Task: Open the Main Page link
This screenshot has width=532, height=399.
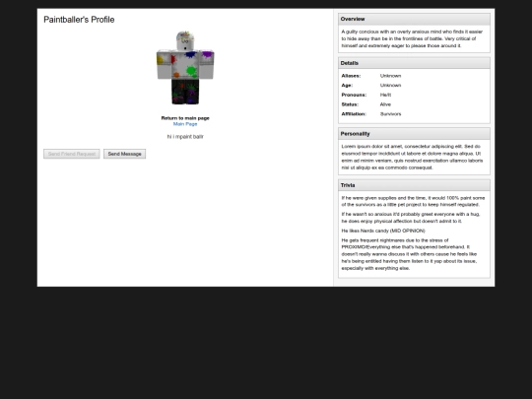Action: tap(185, 124)
